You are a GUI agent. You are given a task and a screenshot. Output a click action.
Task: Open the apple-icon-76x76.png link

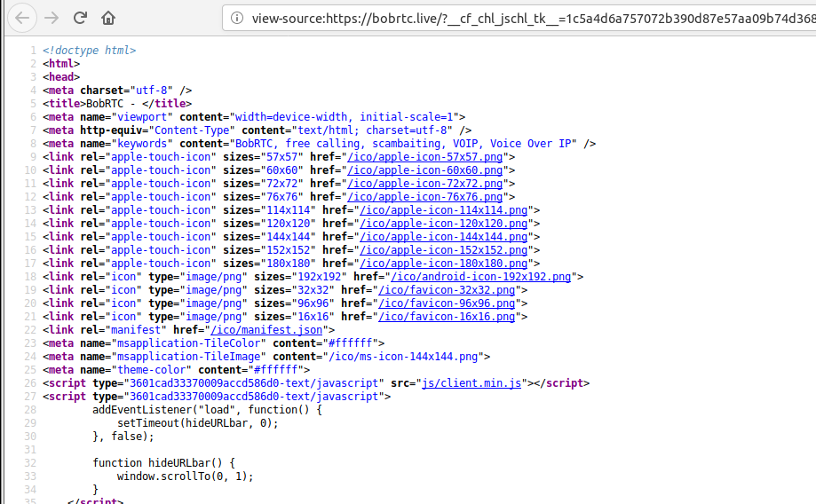425,197
